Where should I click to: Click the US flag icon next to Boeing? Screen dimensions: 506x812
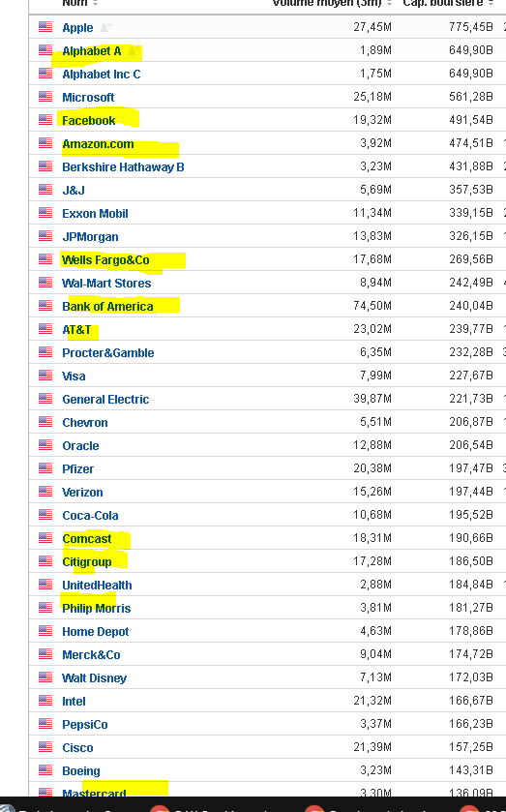tap(45, 770)
